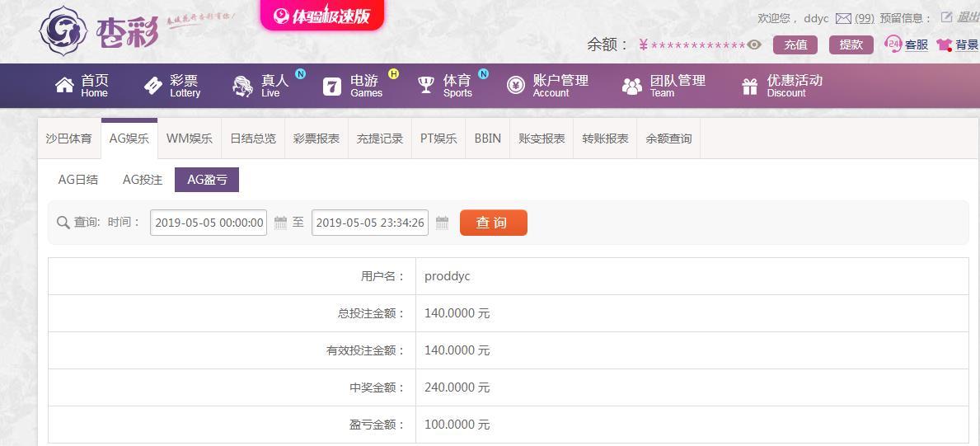Switch to WM娱乐 tab
The image size is (980, 446).
click(190, 138)
